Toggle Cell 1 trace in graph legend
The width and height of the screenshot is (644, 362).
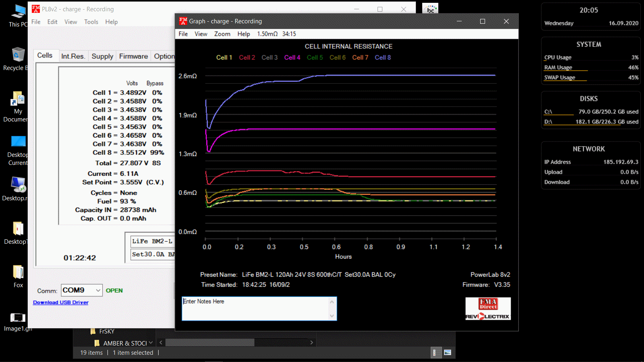tap(224, 58)
